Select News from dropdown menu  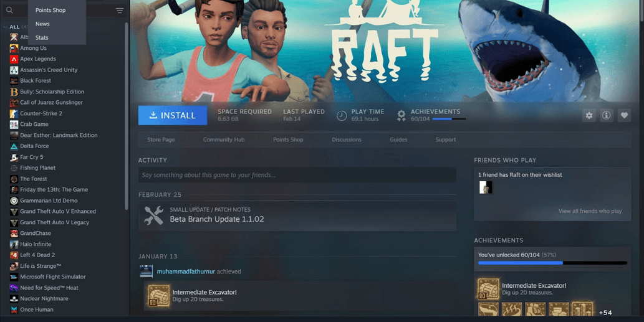pyautogui.click(x=42, y=24)
